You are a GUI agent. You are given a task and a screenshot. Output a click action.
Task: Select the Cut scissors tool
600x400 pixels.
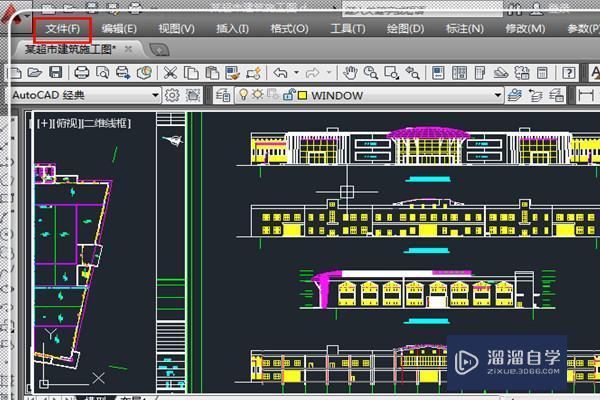point(170,72)
